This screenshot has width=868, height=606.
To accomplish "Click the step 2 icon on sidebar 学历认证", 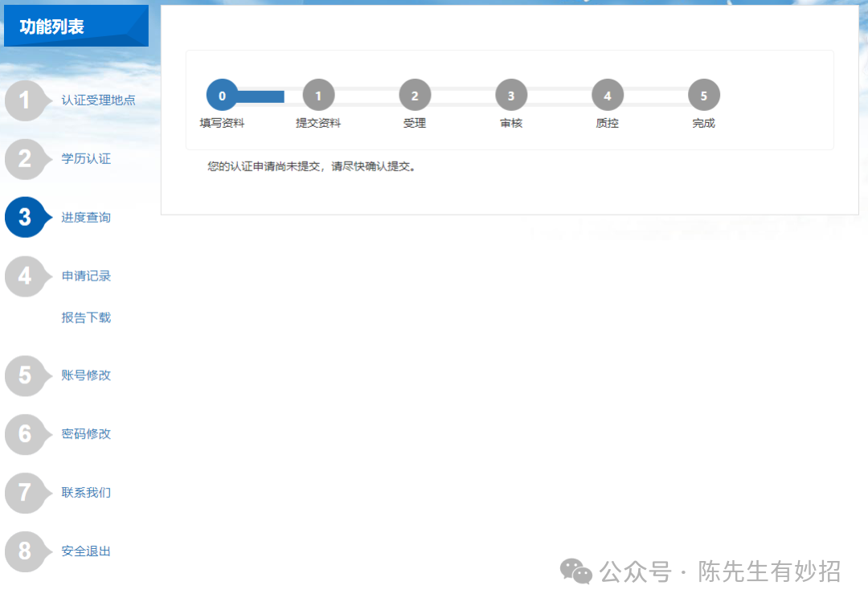I will click(x=26, y=158).
